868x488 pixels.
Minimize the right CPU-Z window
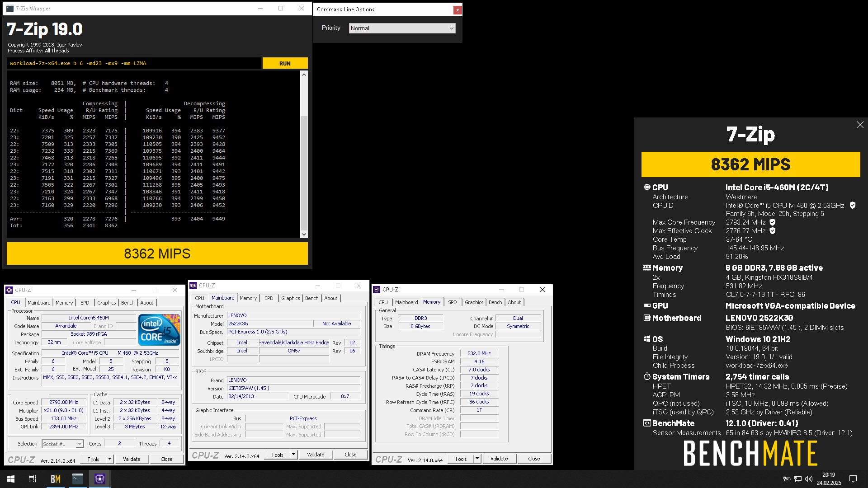[x=501, y=290]
